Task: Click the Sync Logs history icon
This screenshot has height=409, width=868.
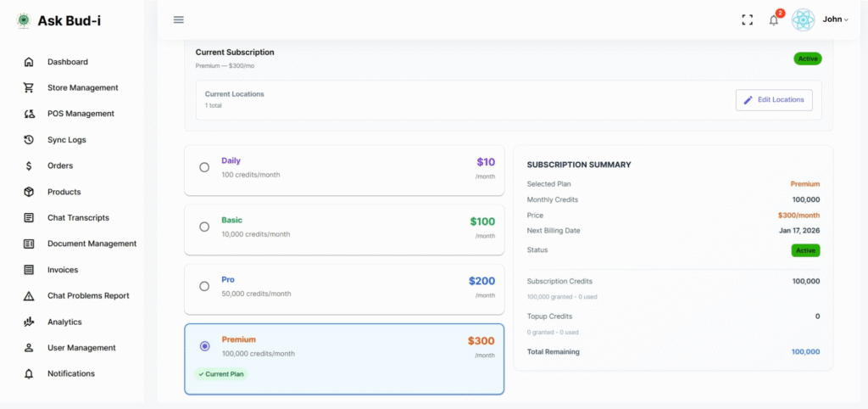Action: pyautogui.click(x=29, y=140)
